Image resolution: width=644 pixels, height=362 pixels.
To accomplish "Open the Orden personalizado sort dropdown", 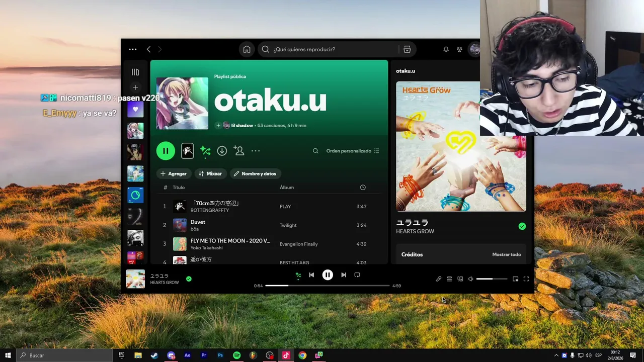I will tap(353, 151).
